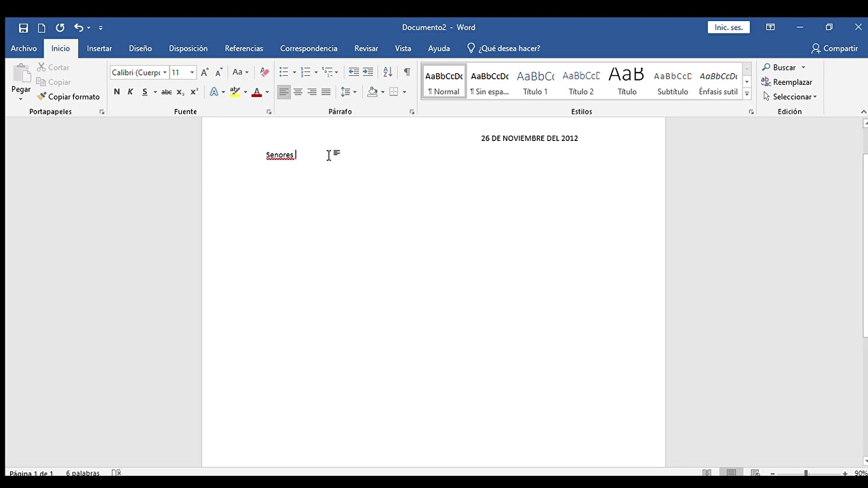The image size is (868, 488).
Task: Increase font size with the large A icon
Action: [x=205, y=72]
